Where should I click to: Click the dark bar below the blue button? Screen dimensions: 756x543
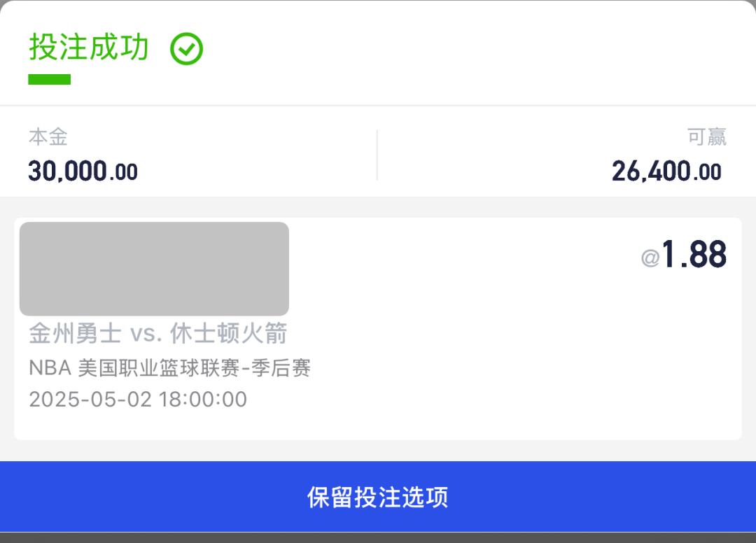(378, 537)
